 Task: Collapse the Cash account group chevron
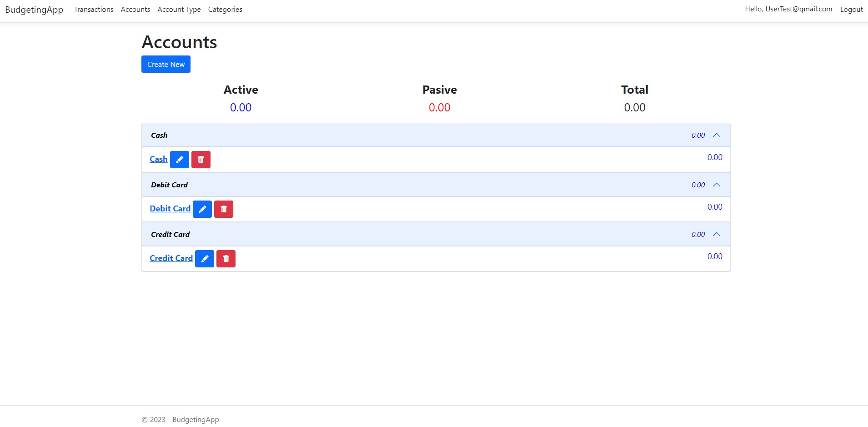(x=716, y=135)
